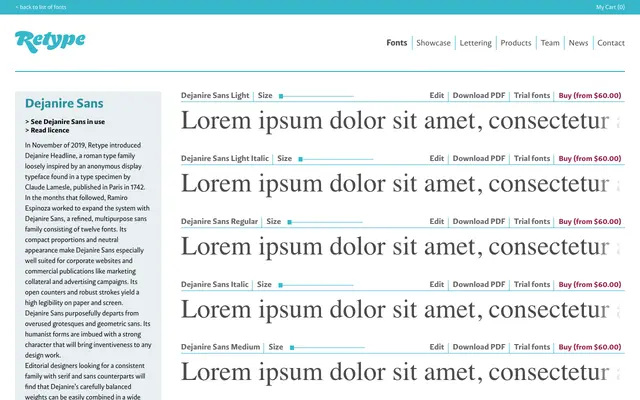
Task: Click the Dejanire Sans Regular font name
Action: [219, 222]
